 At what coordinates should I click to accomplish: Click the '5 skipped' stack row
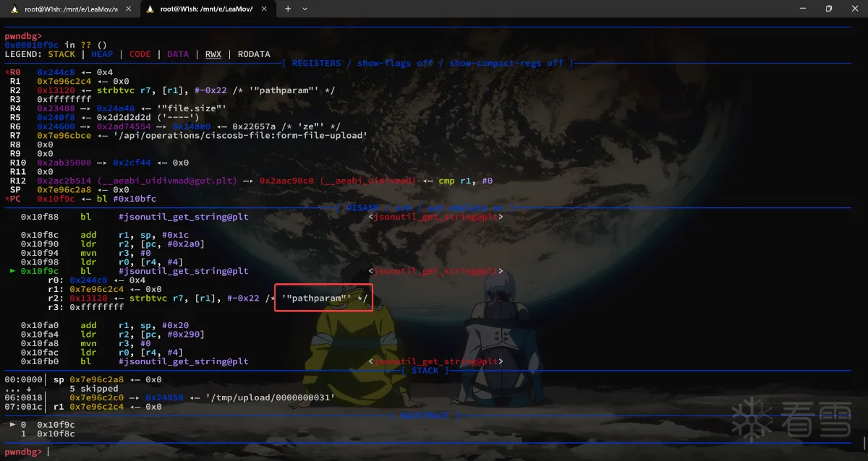click(x=94, y=389)
